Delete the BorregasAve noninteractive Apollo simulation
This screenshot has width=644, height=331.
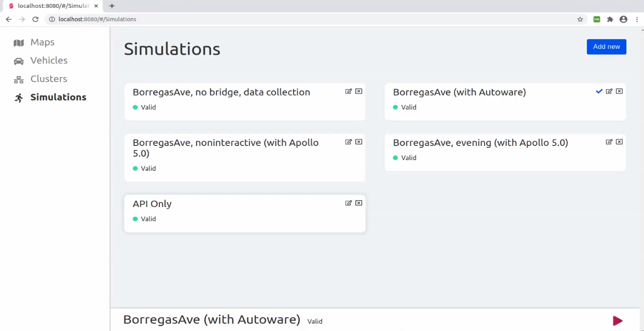(x=359, y=142)
